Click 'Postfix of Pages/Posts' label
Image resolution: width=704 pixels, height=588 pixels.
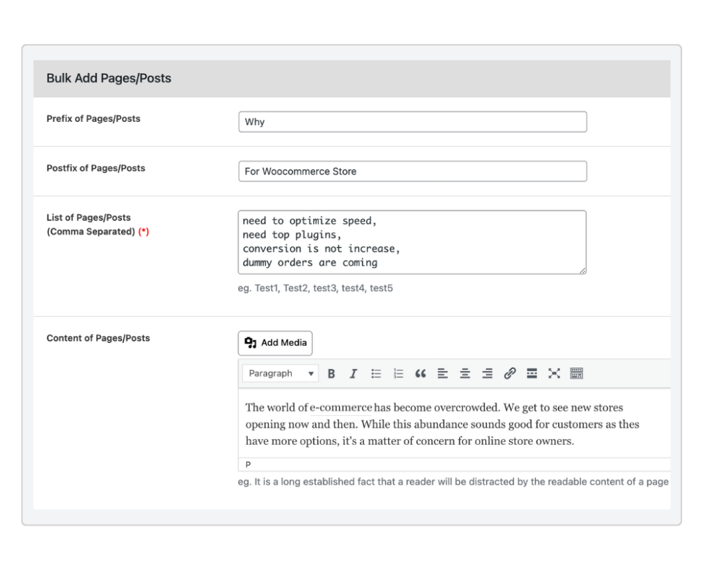tap(96, 168)
